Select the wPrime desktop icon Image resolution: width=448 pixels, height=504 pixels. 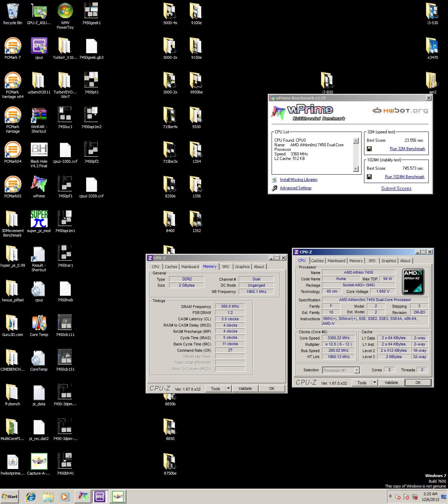pyautogui.click(x=39, y=187)
